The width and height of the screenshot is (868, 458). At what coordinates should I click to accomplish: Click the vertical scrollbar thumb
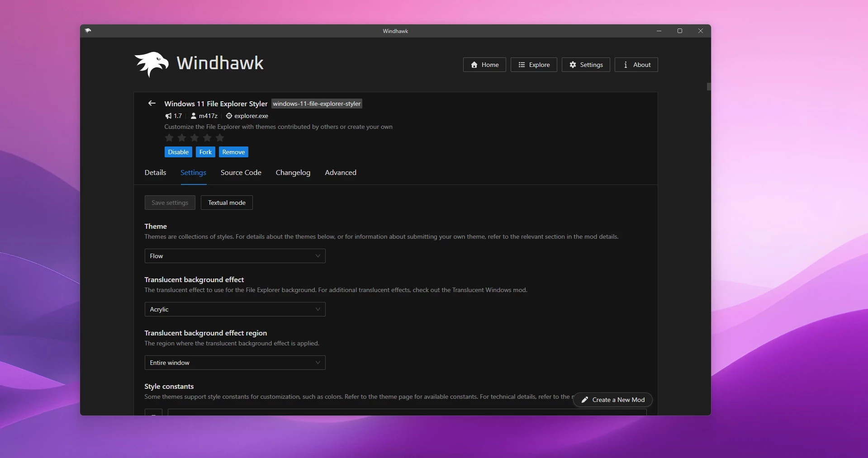pyautogui.click(x=709, y=86)
